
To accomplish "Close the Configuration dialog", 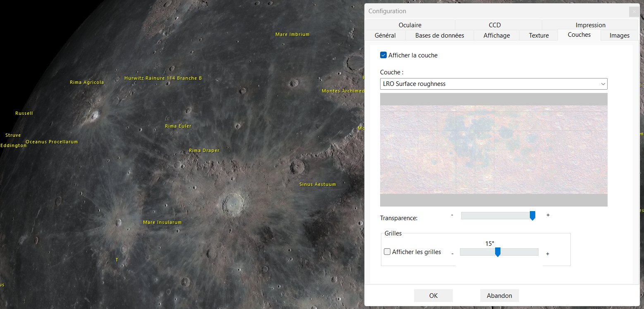I will (x=634, y=12).
